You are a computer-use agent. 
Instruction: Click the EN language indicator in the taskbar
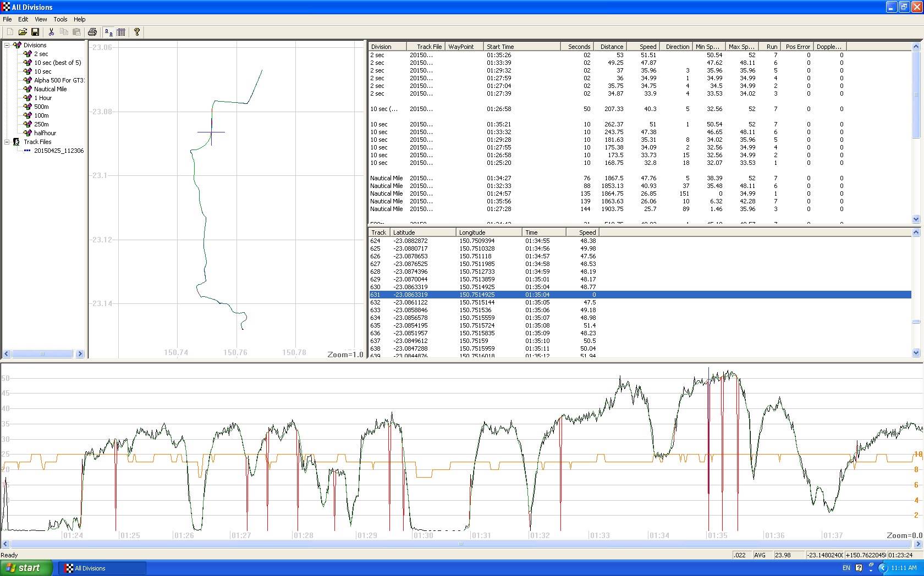click(x=846, y=568)
